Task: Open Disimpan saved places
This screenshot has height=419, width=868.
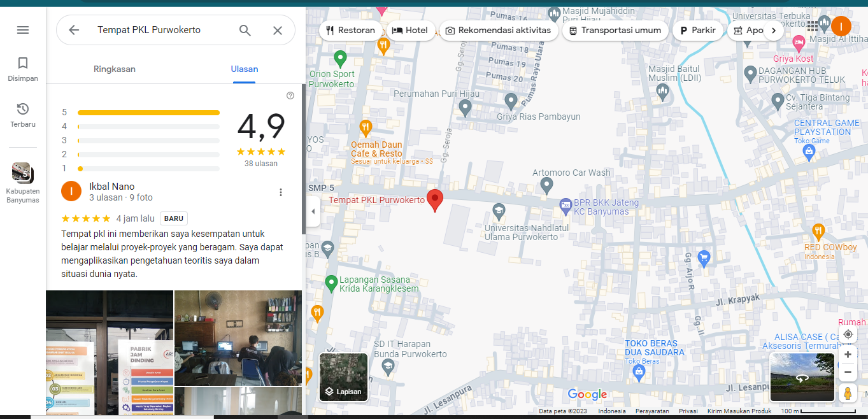Action: click(x=23, y=69)
